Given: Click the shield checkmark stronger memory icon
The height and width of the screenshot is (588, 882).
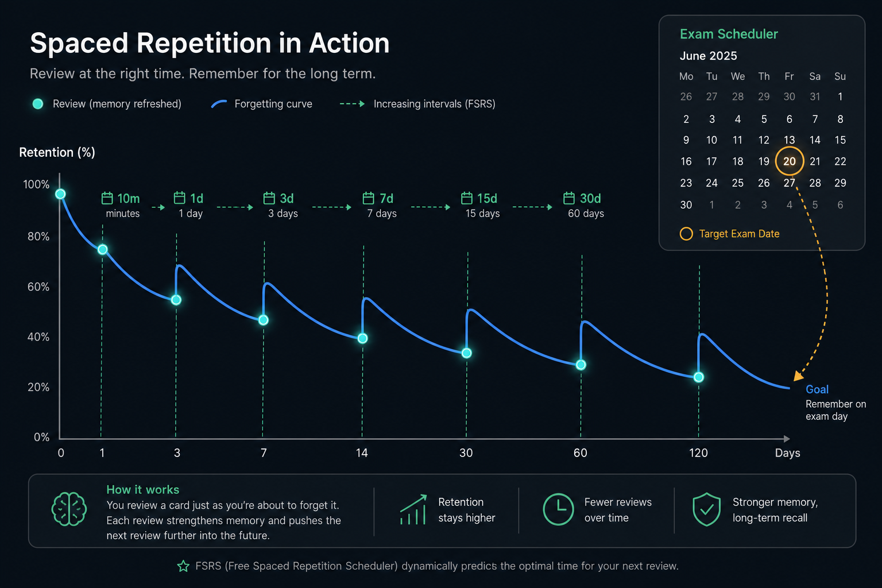Looking at the screenshot, I should click(706, 509).
